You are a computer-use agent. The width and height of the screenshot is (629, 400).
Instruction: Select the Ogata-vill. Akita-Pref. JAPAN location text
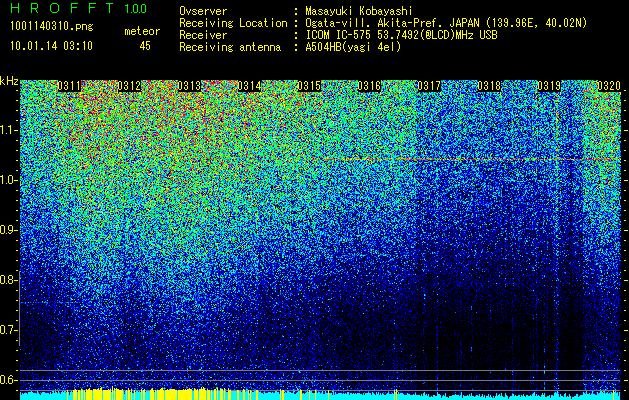pyautogui.click(x=446, y=23)
